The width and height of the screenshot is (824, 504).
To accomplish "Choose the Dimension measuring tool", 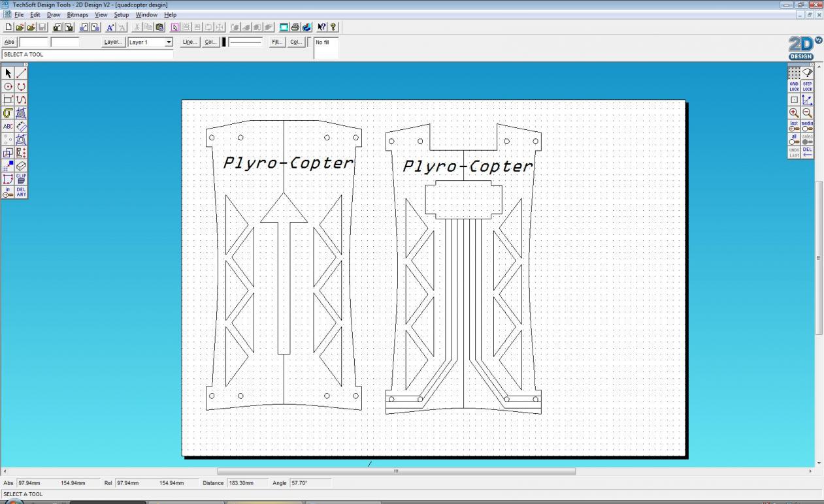I will [x=21, y=126].
